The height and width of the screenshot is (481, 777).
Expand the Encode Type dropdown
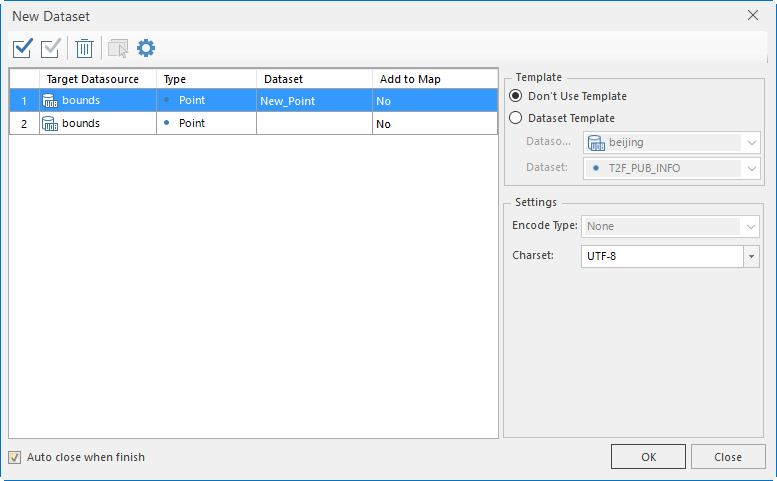pyautogui.click(x=750, y=227)
